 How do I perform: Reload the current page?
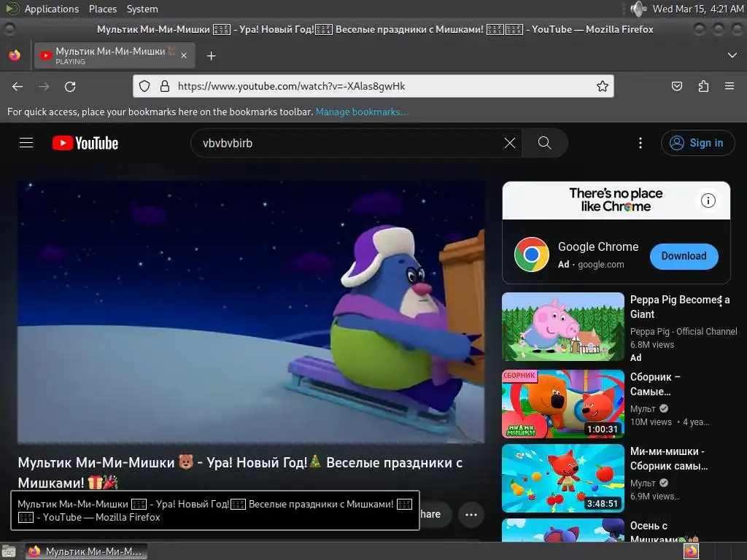click(70, 86)
